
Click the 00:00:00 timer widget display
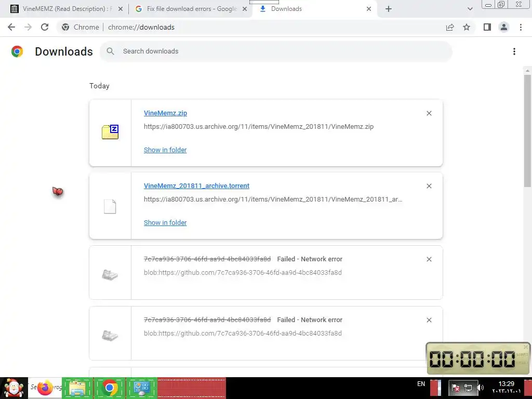click(472, 359)
